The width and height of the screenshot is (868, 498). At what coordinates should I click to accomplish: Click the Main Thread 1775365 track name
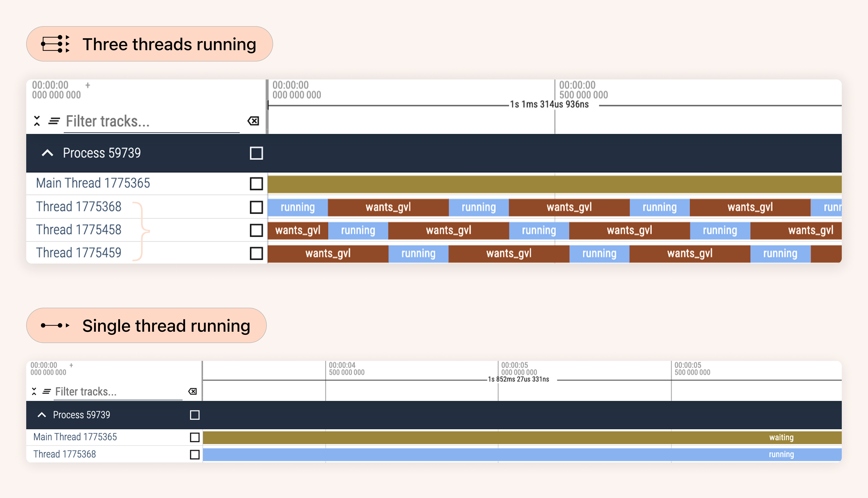tap(93, 183)
